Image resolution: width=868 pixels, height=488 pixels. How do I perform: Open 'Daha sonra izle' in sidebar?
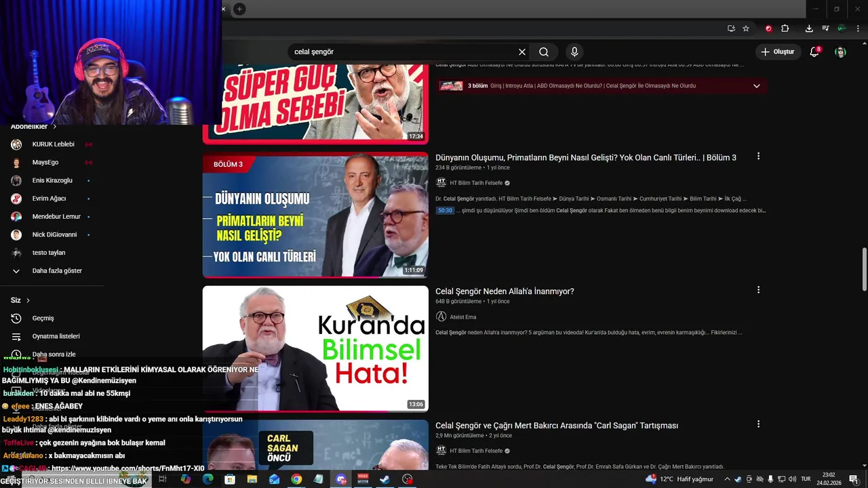pos(54,354)
